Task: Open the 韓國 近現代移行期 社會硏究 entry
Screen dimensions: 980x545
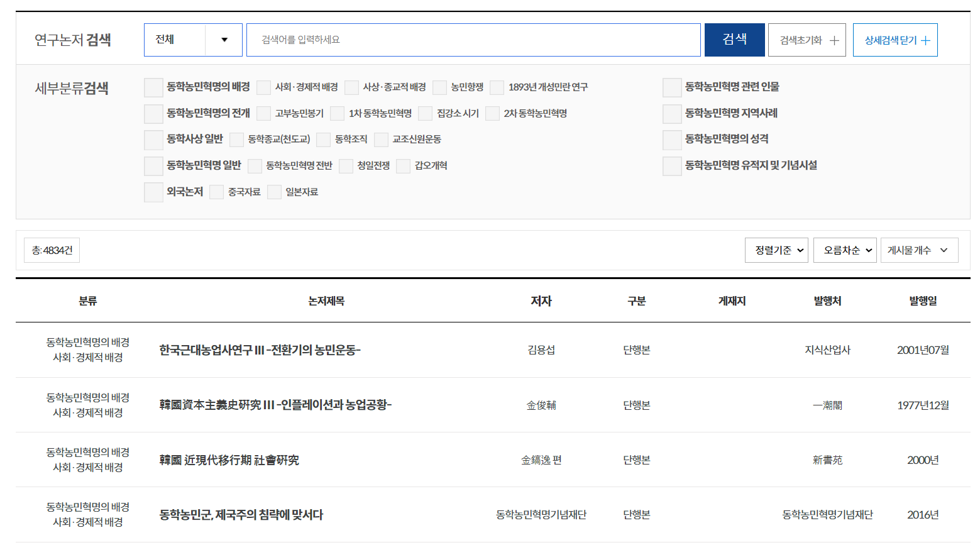Action: pyautogui.click(x=229, y=460)
